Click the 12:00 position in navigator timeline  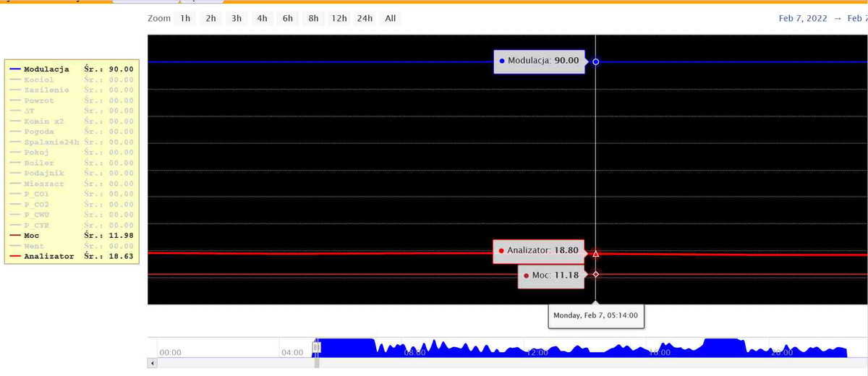[537, 352]
